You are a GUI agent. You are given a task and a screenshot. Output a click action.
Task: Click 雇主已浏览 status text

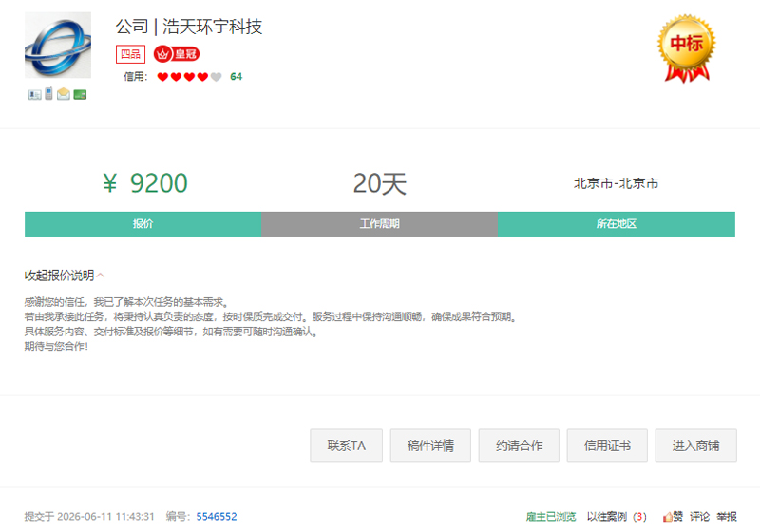click(551, 517)
